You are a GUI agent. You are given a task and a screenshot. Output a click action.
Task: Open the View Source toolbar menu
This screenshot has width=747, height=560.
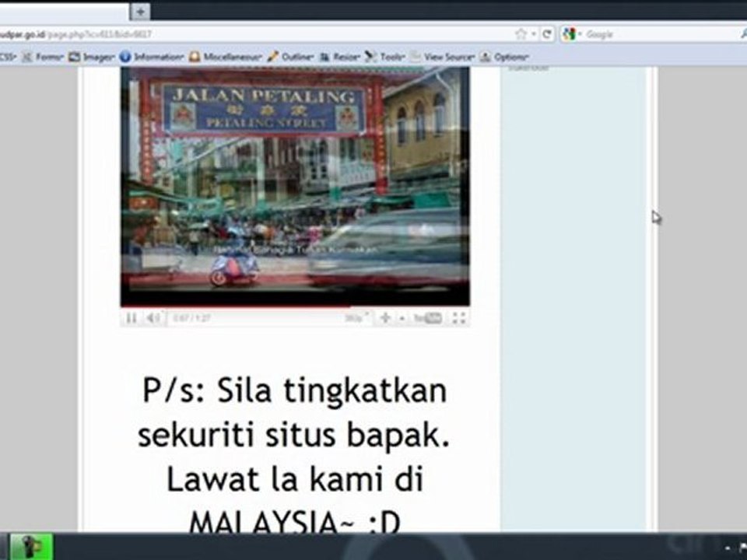coord(443,57)
